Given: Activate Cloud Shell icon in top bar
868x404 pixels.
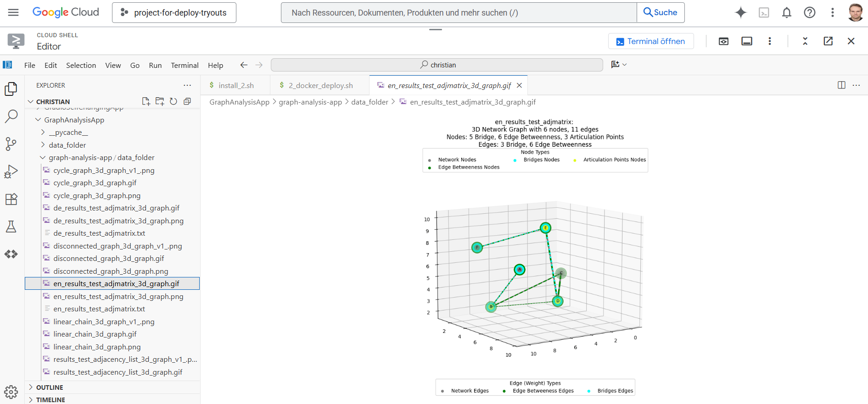Looking at the screenshot, I should tap(764, 12).
